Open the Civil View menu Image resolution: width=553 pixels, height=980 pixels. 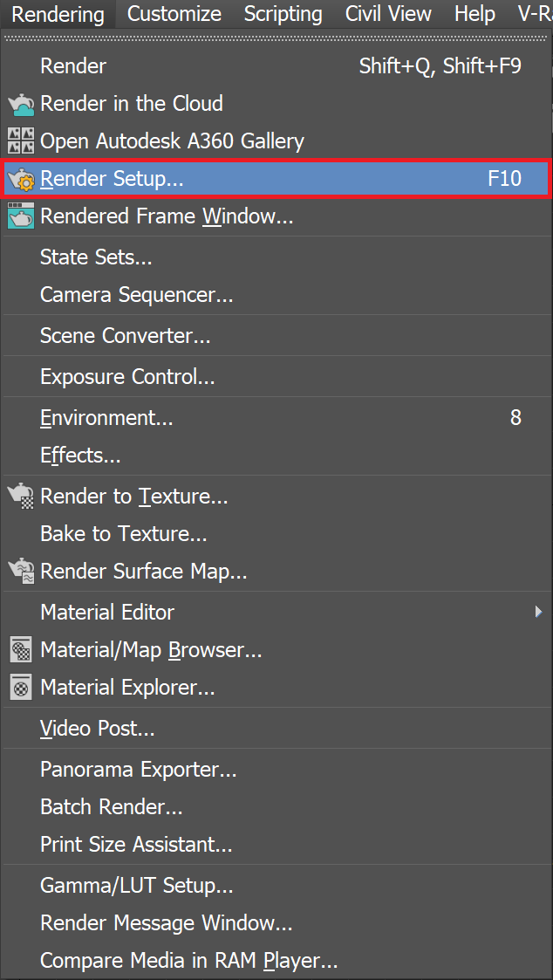pos(387,14)
